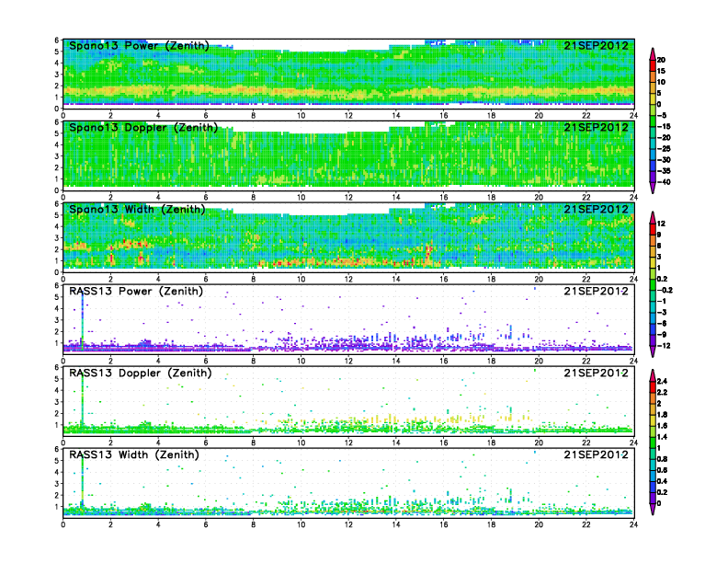This screenshot has height=563, width=728.
Task: Click purple swatch between -9 and -12 on middle colorbar
Action: (x=653, y=340)
